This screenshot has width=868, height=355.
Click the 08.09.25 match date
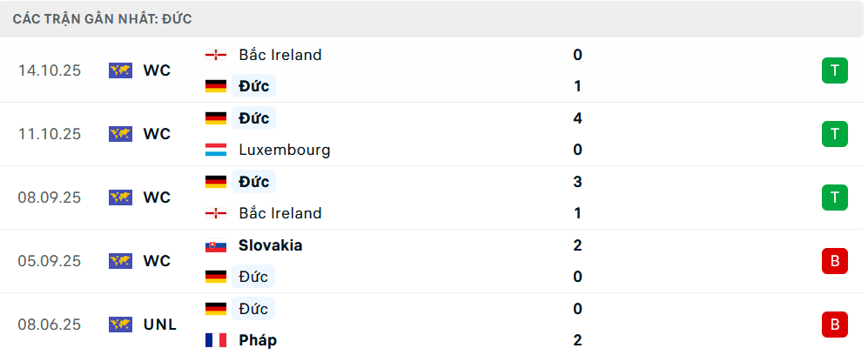tap(49, 198)
